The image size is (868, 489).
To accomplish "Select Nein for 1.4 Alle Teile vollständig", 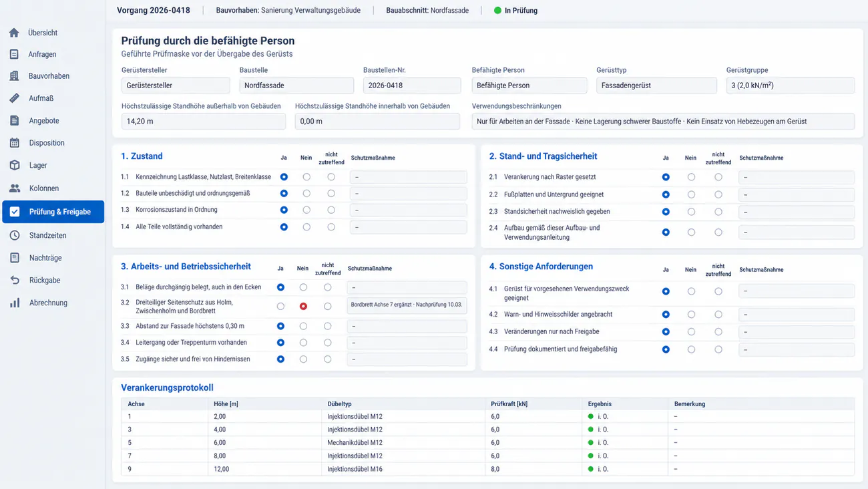I will point(306,227).
